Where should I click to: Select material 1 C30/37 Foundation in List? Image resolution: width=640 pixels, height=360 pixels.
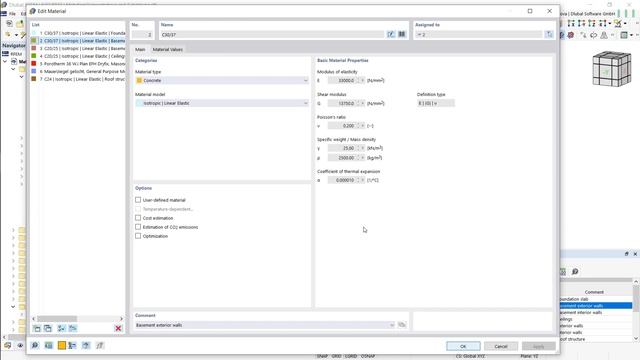point(78,33)
